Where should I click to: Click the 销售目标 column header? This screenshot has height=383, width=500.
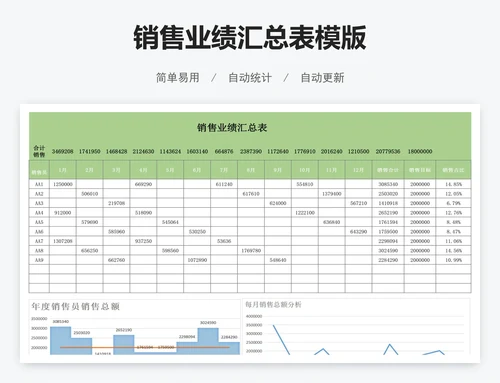tap(420, 170)
